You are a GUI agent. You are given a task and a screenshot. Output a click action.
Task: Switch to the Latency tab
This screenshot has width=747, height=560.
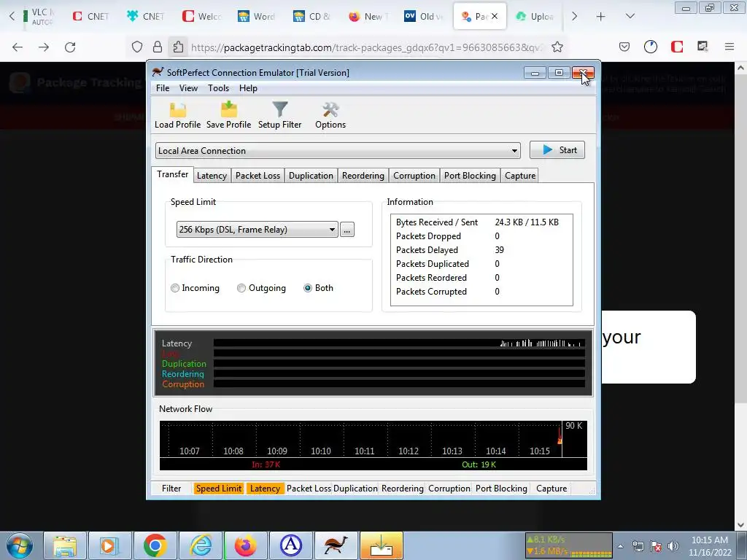[x=212, y=176]
